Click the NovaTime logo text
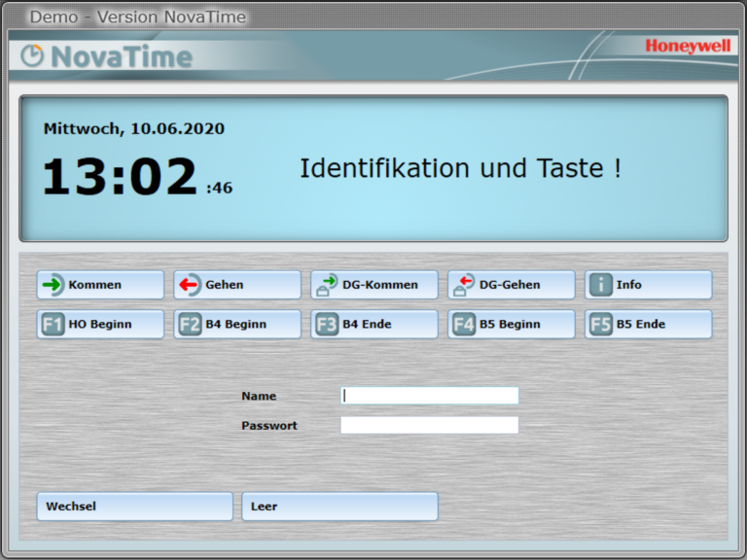 point(122,56)
